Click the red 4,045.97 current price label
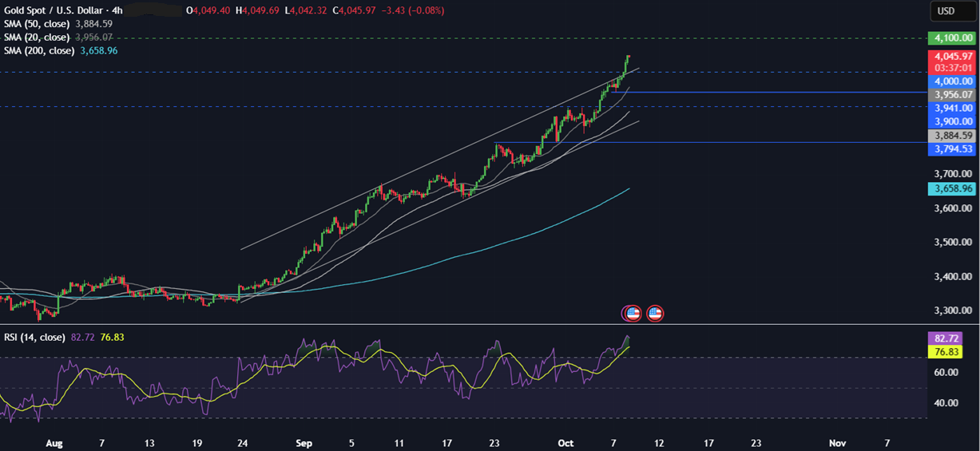Screen dimensions: 980x451 click(950, 57)
